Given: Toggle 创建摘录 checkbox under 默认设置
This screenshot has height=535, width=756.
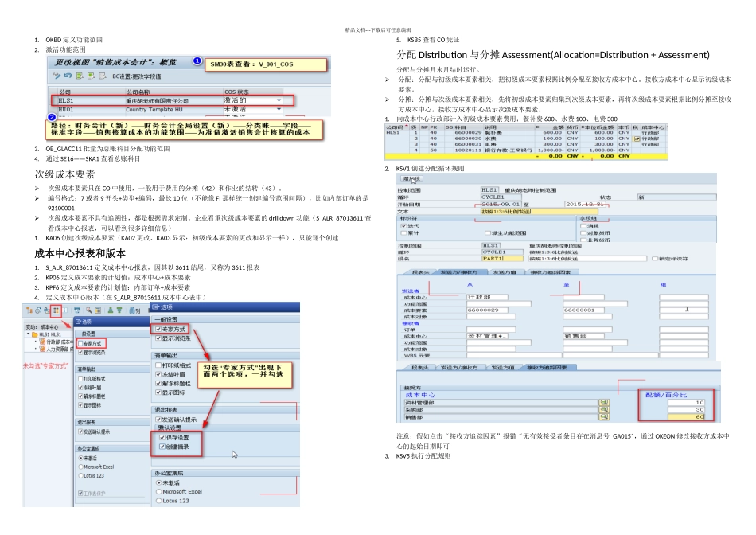Looking at the screenshot, I should pos(162,447).
